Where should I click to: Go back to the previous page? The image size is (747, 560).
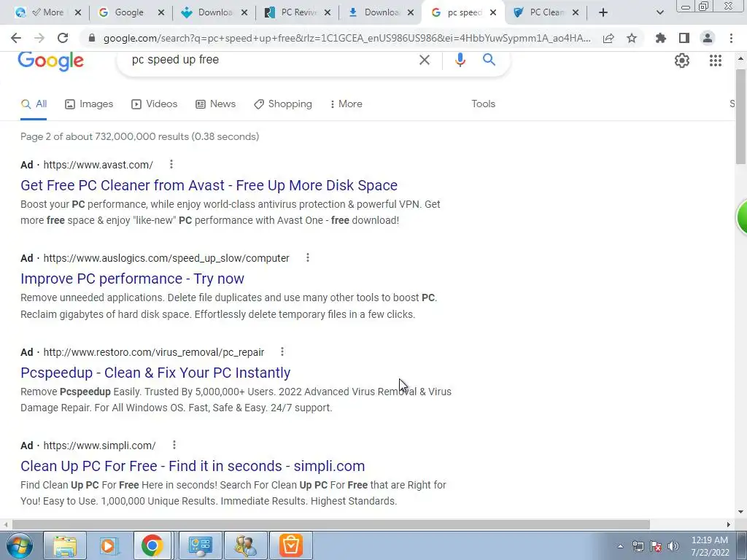[x=16, y=38]
